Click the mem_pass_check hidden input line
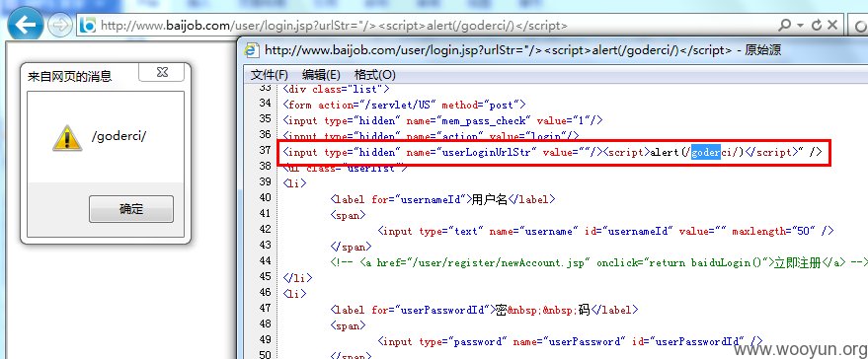Screen dimensions: 868x359 (x=442, y=120)
